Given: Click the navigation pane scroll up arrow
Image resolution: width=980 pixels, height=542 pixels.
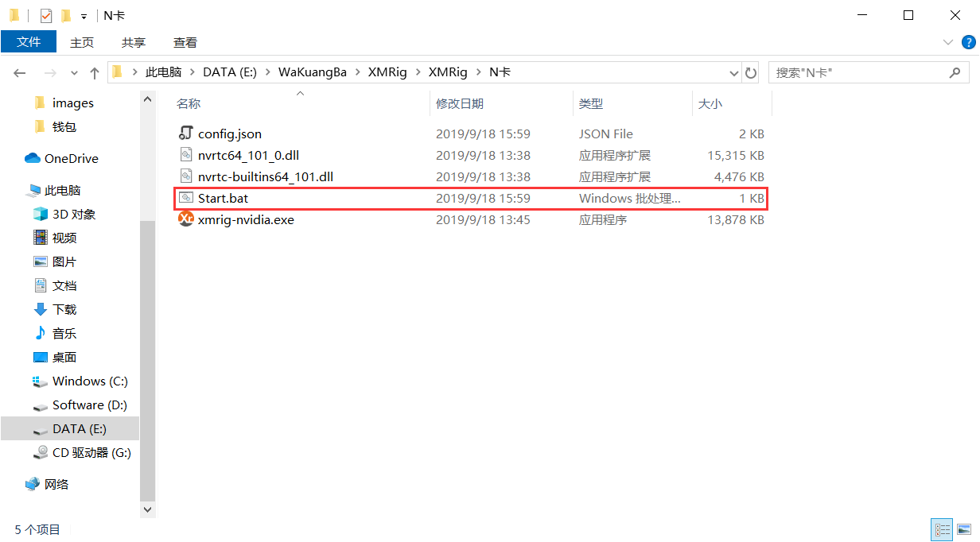Looking at the screenshot, I should 147,99.
